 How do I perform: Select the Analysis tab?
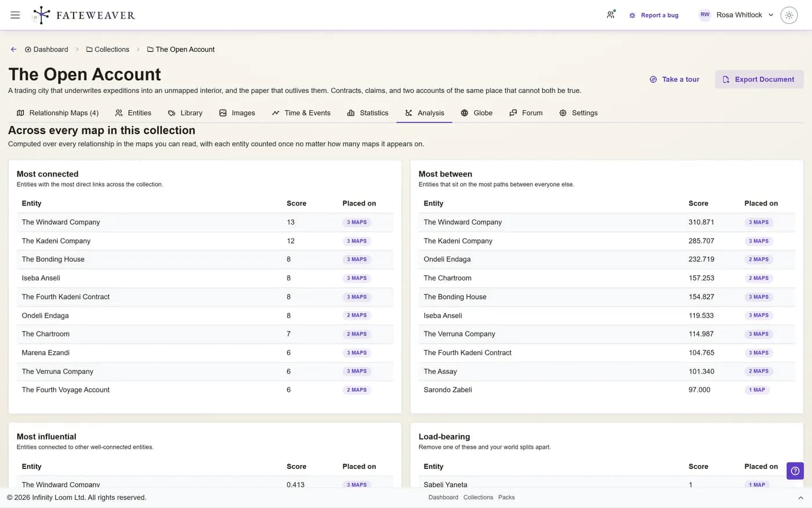coord(425,113)
